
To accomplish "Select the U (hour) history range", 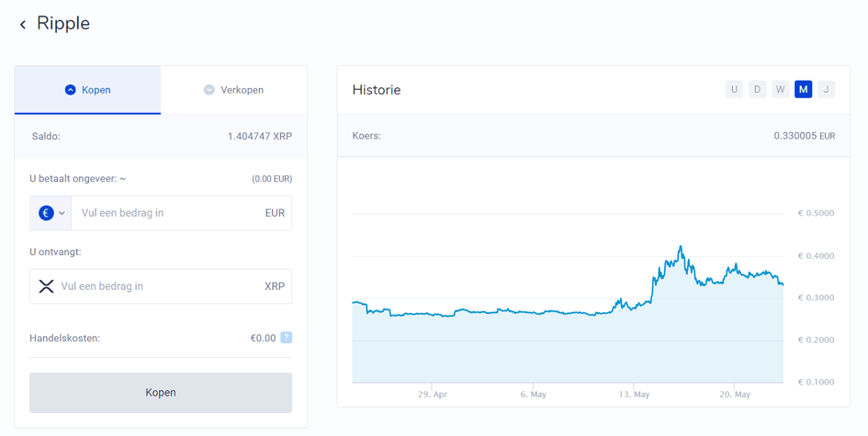I will tap(734, 89).
